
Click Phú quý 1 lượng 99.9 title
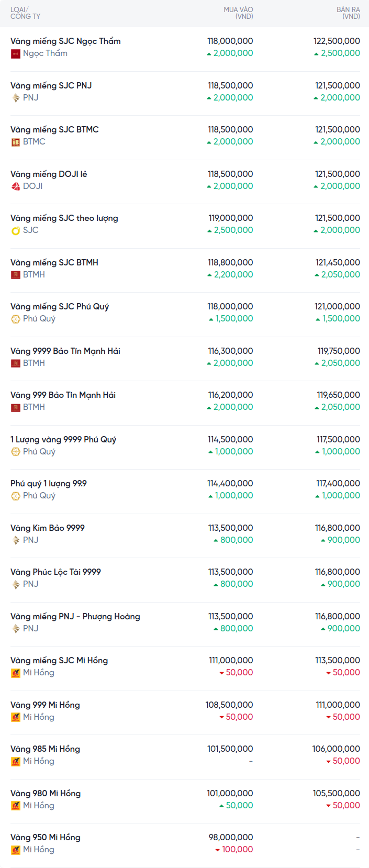coord(49,483)
